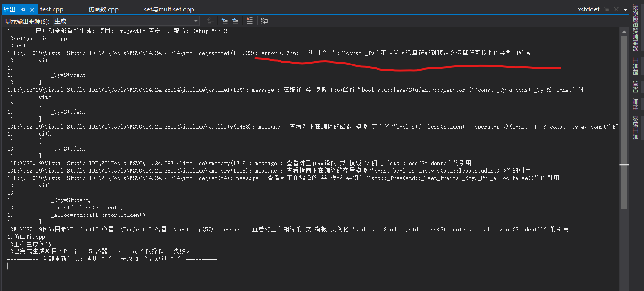Open the 仿函数.cpp tab
Viewport: 644px width, 291px height.
(x=103, y=9)
